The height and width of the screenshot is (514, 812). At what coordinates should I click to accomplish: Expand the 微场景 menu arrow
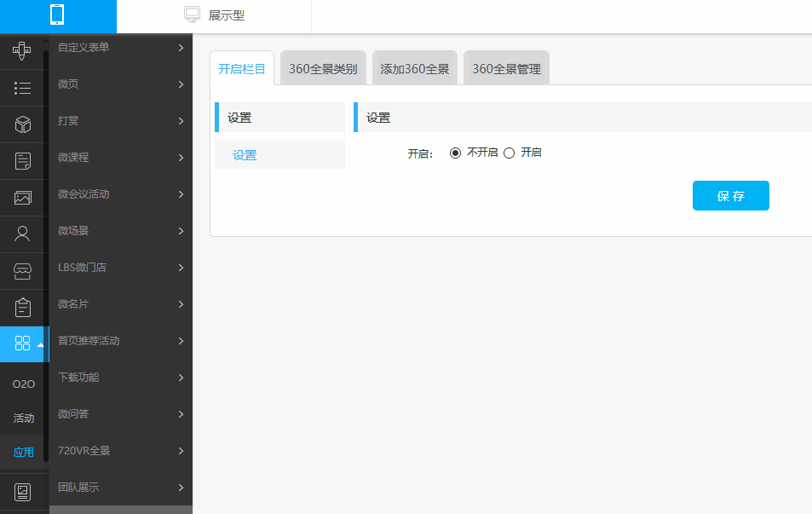tap(181, 231)
